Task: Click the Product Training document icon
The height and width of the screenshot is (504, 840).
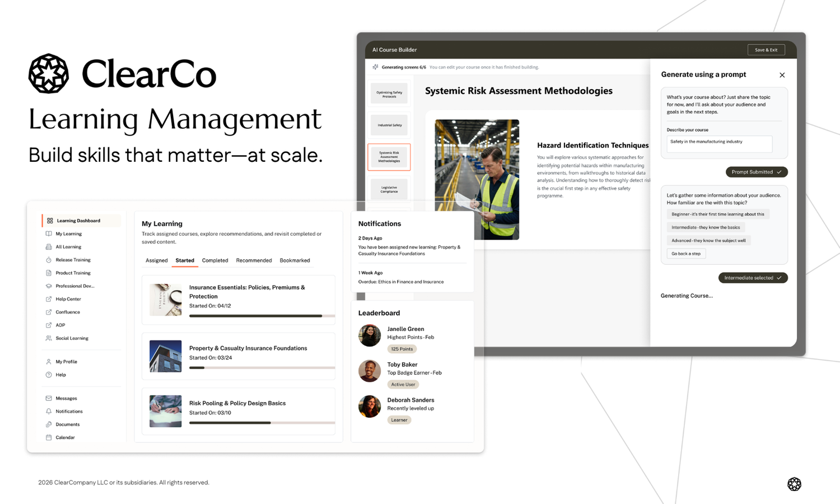Action: (x=49, y=273)
